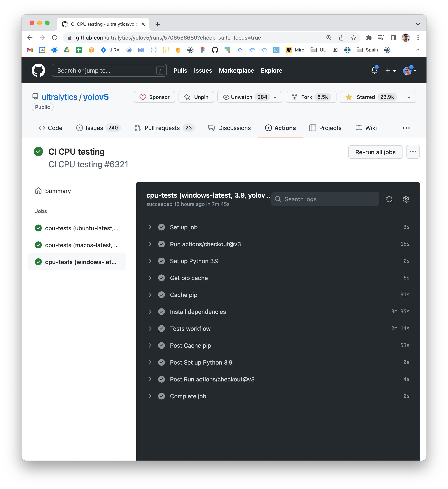
Task: Click the Re-run all jobs button
Action: pyautogui.click(x=375, y=152)
